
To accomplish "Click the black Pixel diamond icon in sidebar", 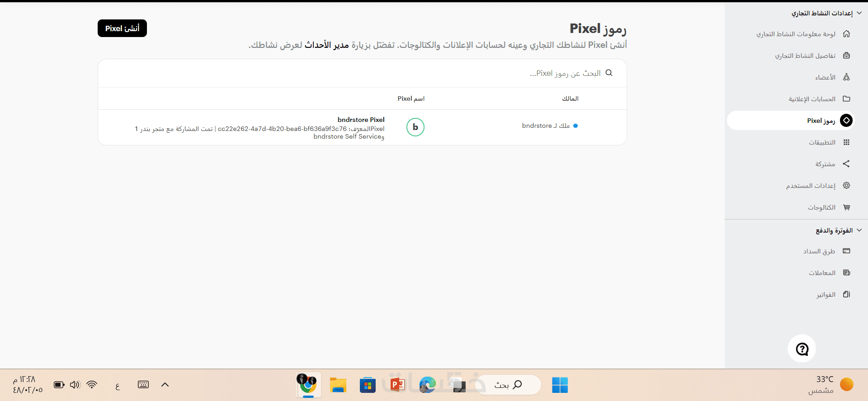I will [846, 121].
